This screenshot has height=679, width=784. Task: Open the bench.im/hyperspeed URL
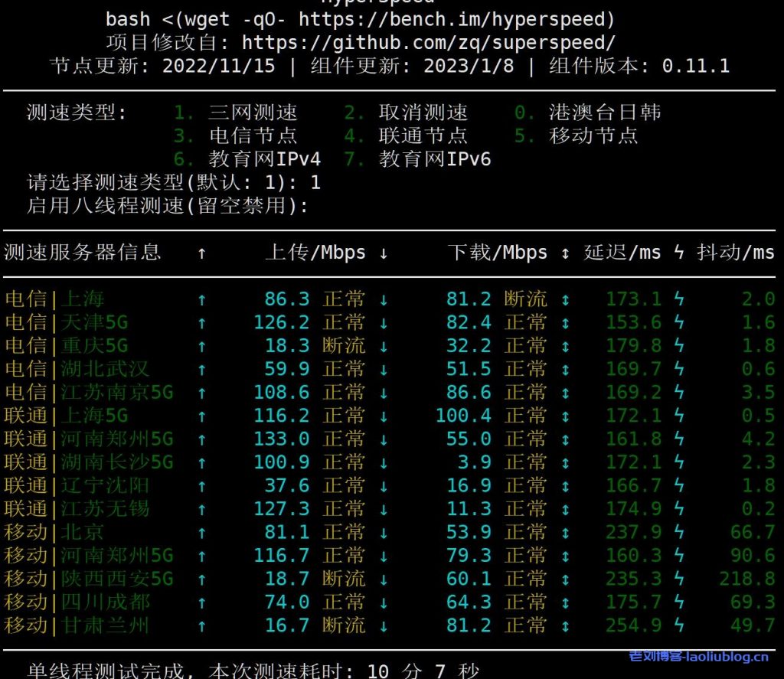(456, 19)
